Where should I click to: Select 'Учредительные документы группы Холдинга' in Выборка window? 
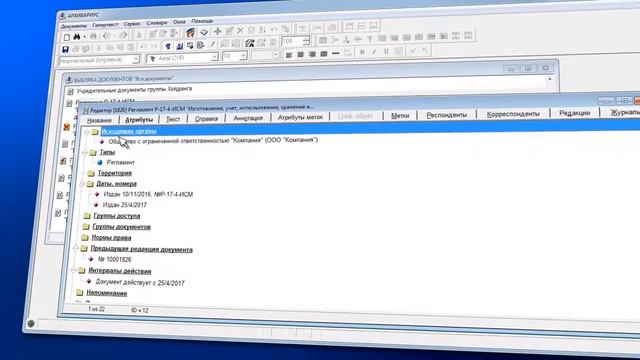click(x=134, y=89)
